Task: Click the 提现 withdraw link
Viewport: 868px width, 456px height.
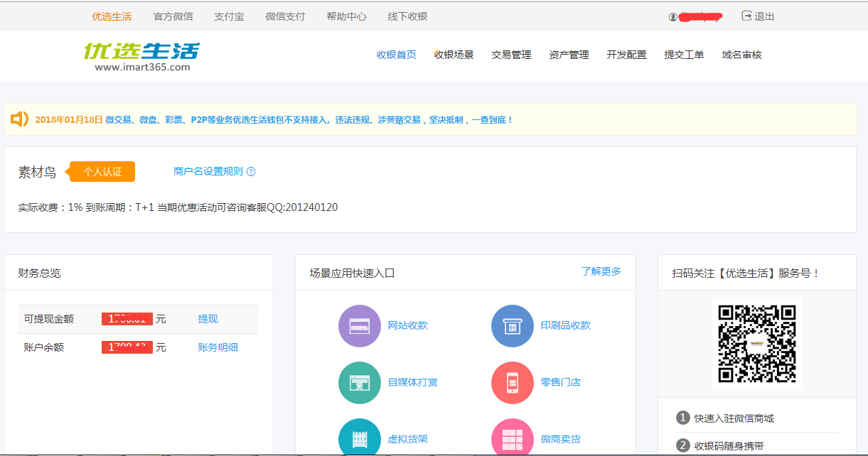Action: (208, 320)
